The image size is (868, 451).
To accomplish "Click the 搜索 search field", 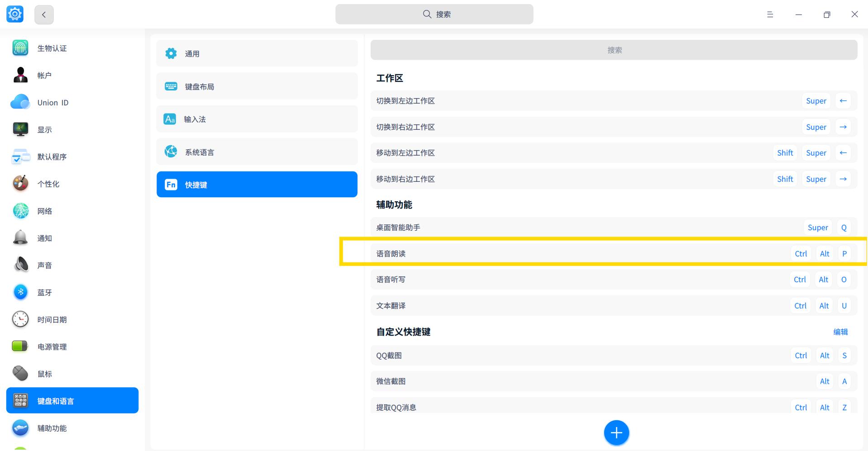I will (x=434, y=14).
